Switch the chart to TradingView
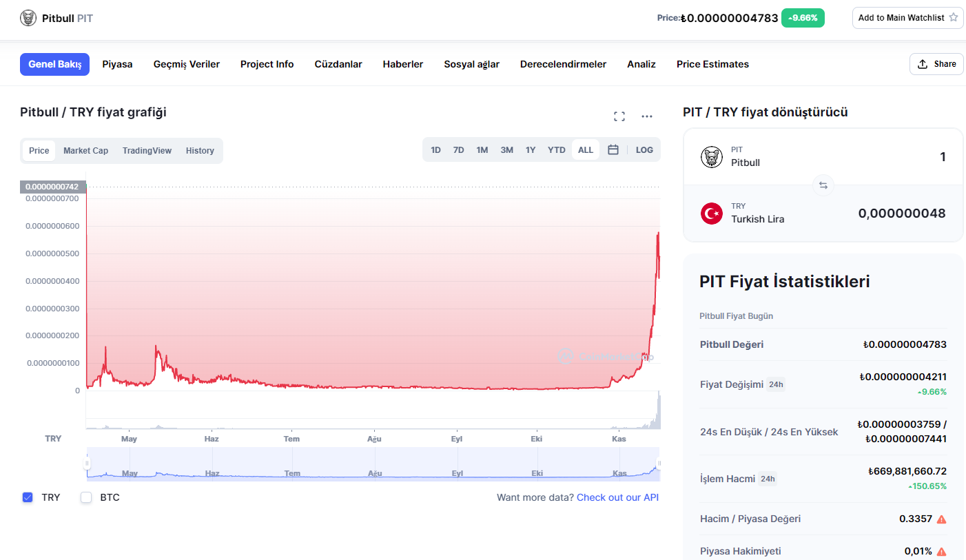966x560 pixels. pos(147,151)
